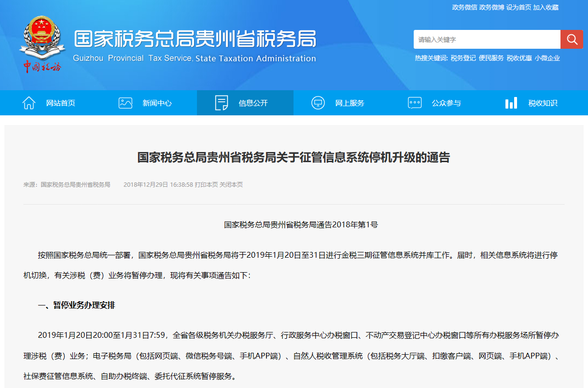Click the document icon beside 信息公开
588x388 pixels.
[x=222, y=103]
